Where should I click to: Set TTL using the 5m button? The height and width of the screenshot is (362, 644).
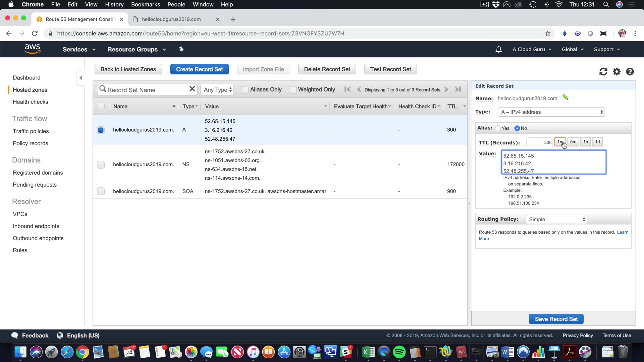[573, 142]
